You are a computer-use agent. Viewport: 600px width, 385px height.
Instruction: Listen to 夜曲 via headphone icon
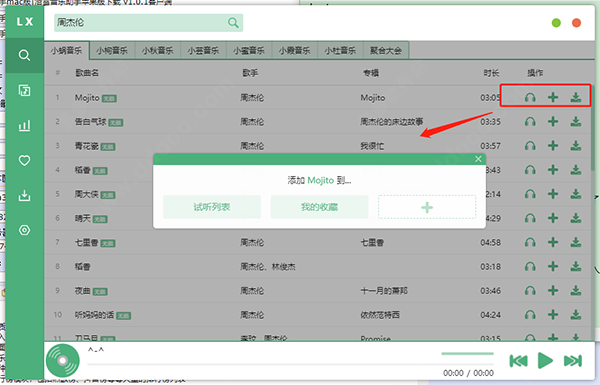[530, 290]
